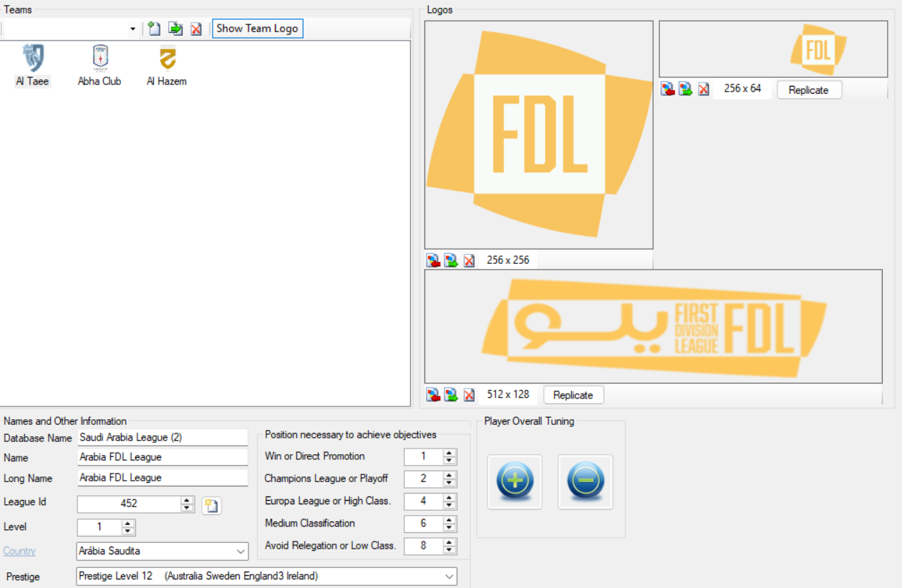Image resolution: width=902 pixels, height=588 pixels.
Task: Increase Europa League or High Class. position
Action: coord(450,497)
